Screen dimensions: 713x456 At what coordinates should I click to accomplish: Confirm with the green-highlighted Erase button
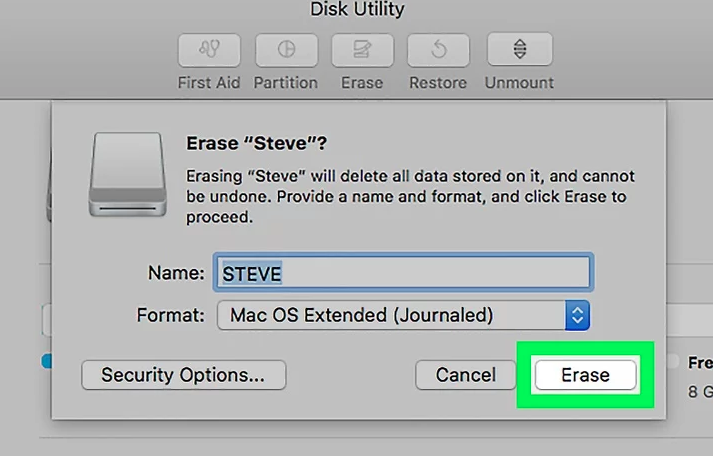(586, 375)
